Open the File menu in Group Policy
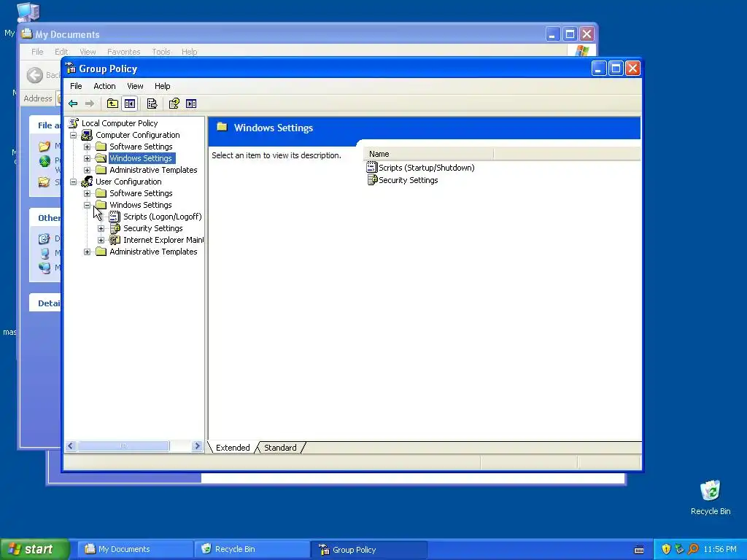This screenshot has height=560, width=747. click(x=76, y=86)
